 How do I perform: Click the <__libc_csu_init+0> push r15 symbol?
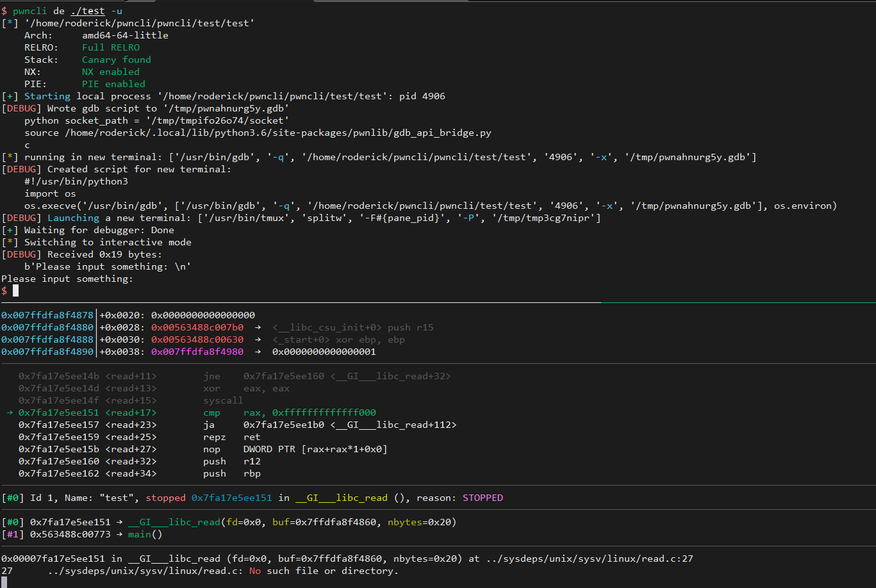click(352, 327)
